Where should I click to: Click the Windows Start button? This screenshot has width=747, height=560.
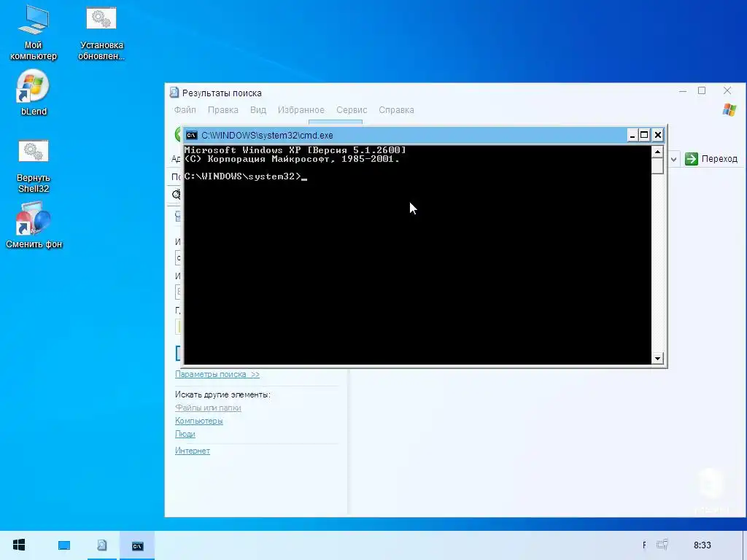(19, 545)
